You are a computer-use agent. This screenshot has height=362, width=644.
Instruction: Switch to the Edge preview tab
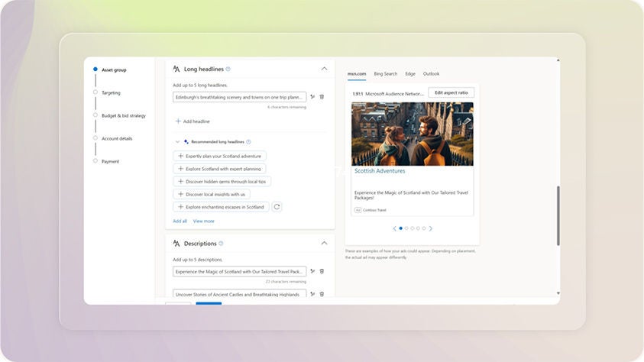[410, 74]
